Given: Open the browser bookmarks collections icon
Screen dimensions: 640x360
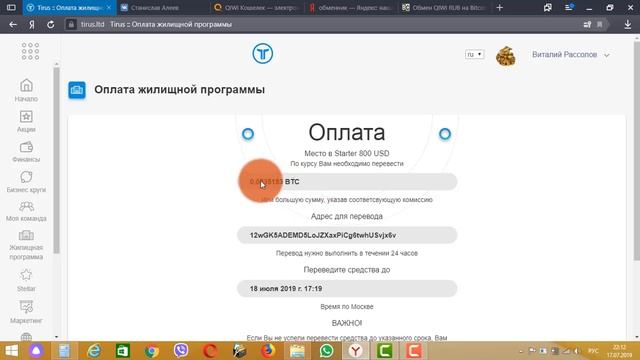Looking at the screenshot, I should point(548,8).
